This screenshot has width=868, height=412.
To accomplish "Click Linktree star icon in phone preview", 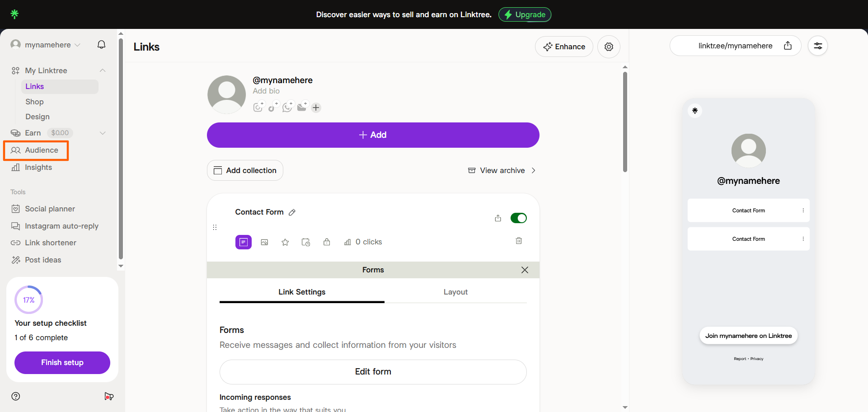I will 695,111.
